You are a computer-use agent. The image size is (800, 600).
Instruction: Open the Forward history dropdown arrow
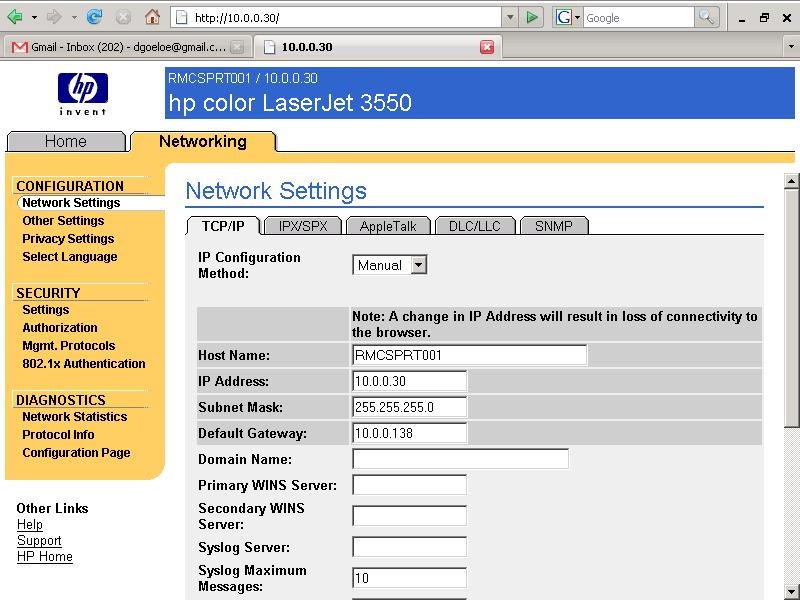(x=74, y=17)
